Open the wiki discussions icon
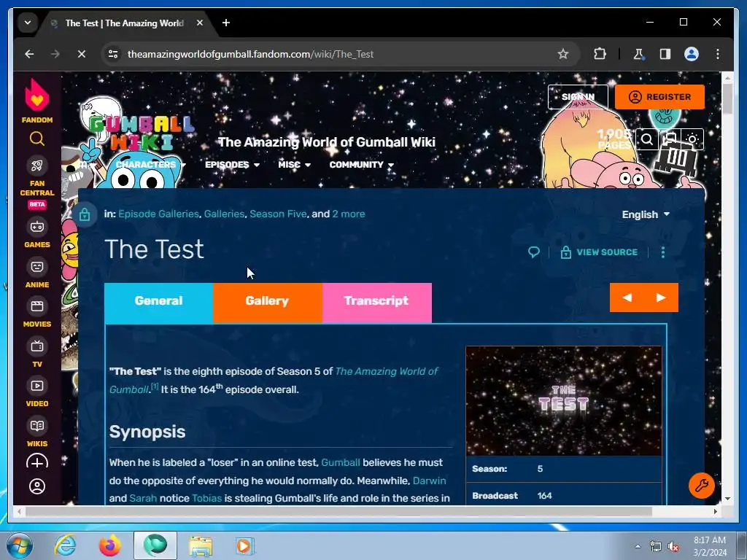 coord(670,139)
